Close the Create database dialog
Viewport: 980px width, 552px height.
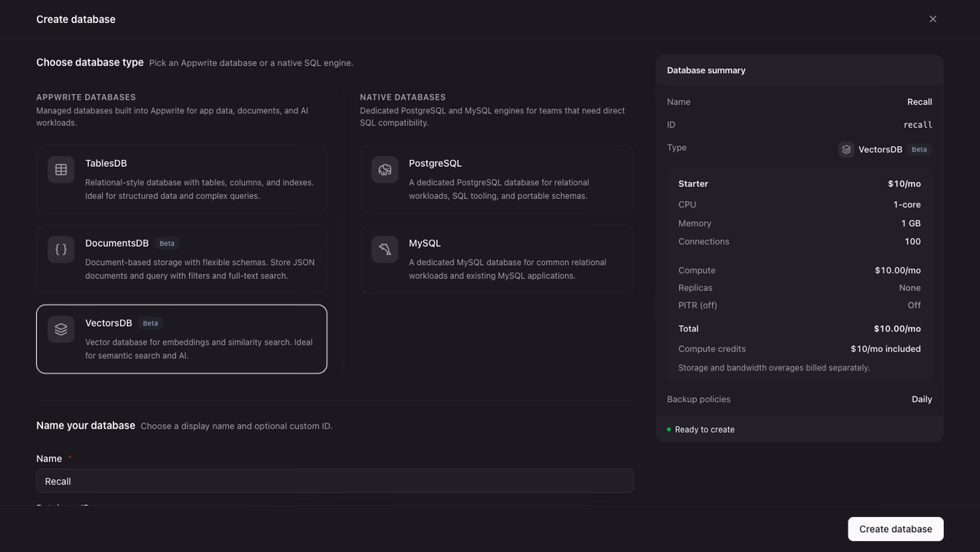pyautogui.click(x=933, y=19)
